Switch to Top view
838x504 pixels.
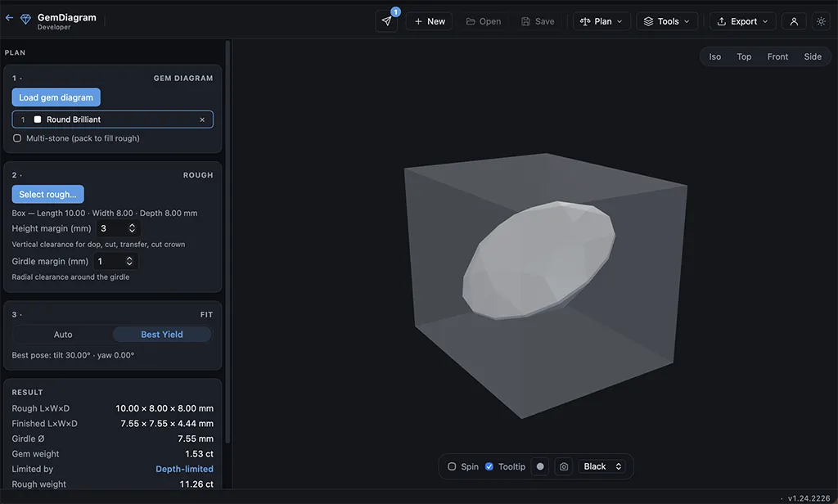[743, 56]
